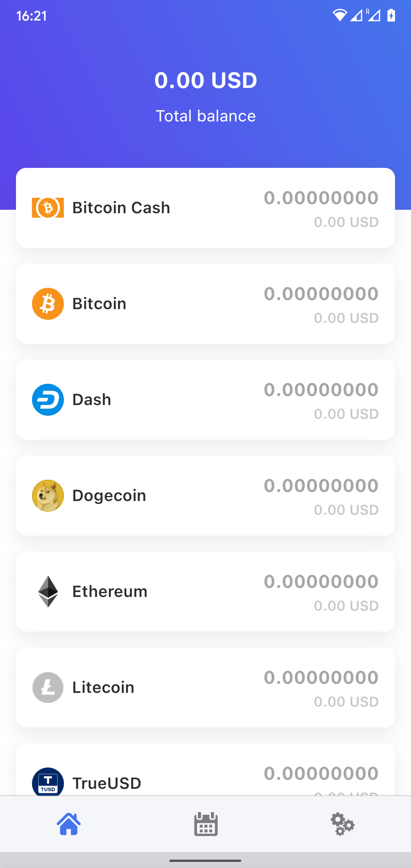Select the TrueUSD wallet label
411x868 pixels.
(x=107, y=783)
